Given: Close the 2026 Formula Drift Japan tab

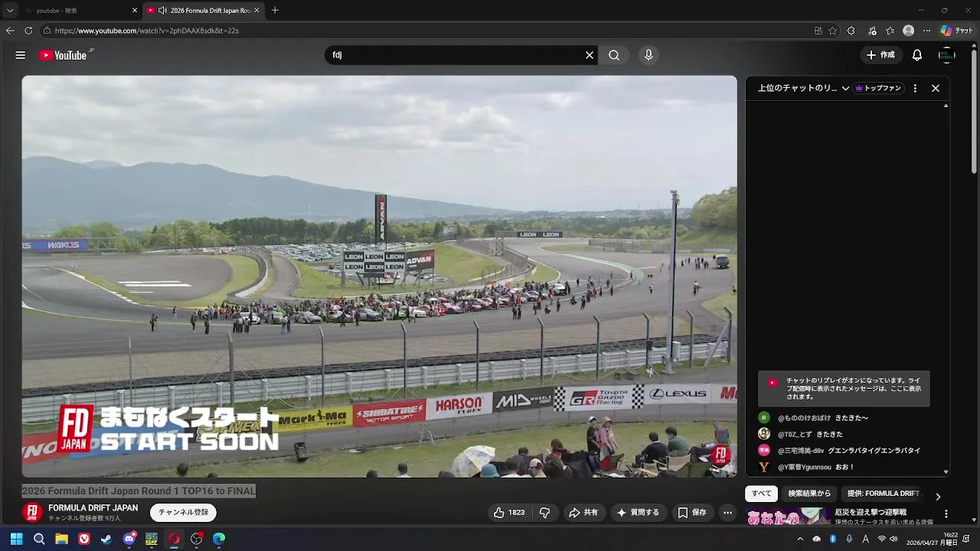Looking at the screenshot, I should coord(256,11).
